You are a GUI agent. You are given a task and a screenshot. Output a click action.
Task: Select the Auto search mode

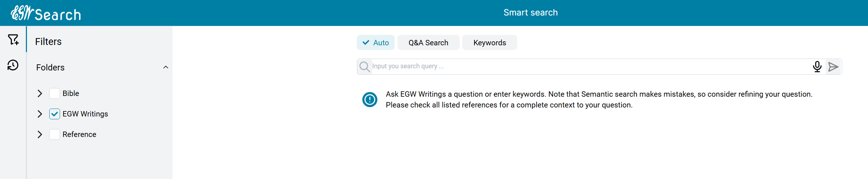(x=376, y=42)
